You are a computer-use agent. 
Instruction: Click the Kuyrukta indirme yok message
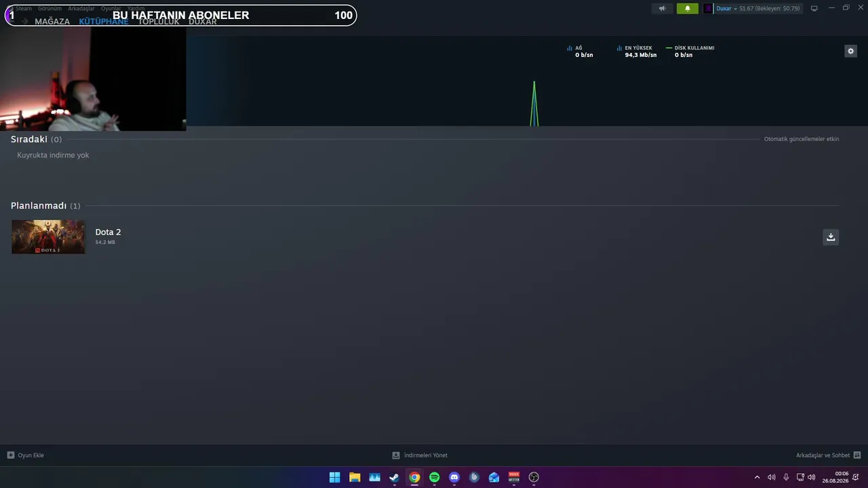[53, 155]
